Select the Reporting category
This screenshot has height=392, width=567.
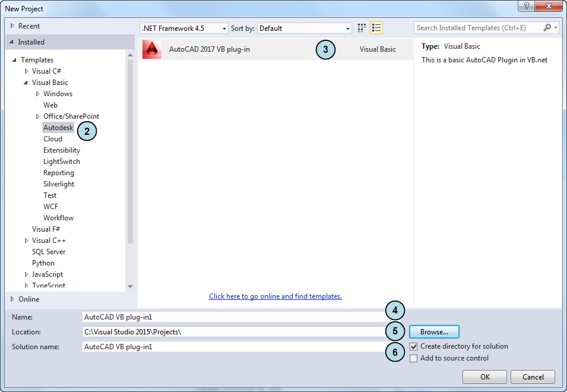coord(59,173)
